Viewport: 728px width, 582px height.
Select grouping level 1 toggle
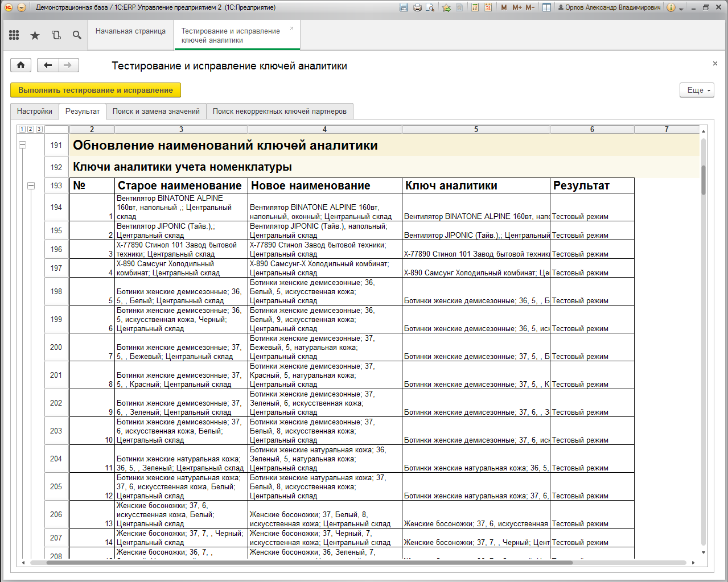(22, 129)
